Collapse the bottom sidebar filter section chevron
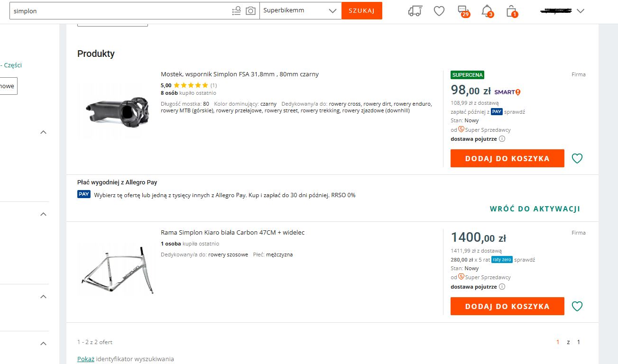The height and width of the screenshot is (364, 618). pos(43,343)
